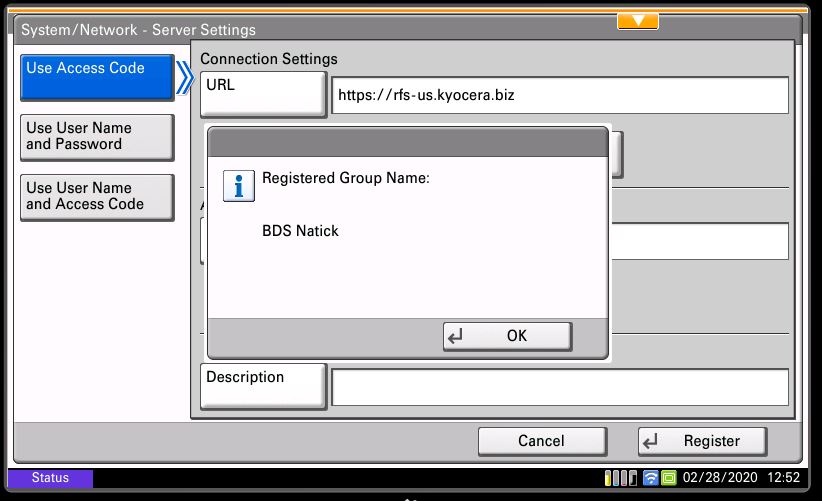
Task: Expand the orange down-arrow panel tab
Action: pos(638,21)
